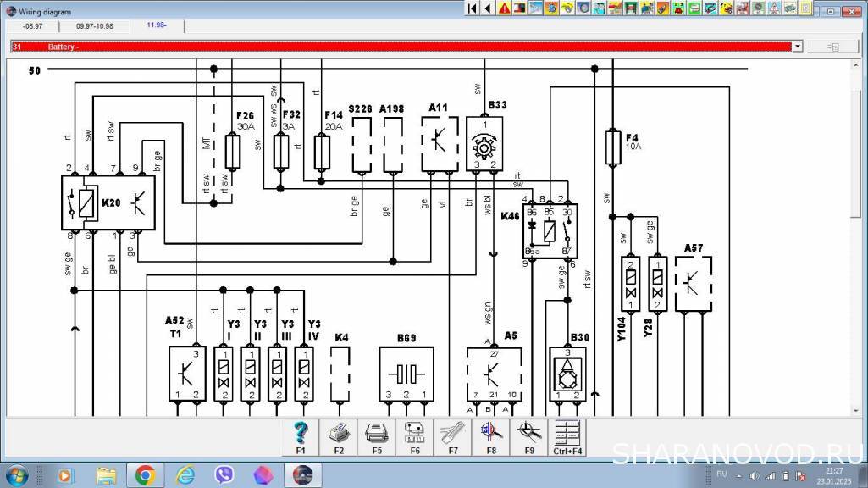Go to previous page using left arrow

[489, 8]
